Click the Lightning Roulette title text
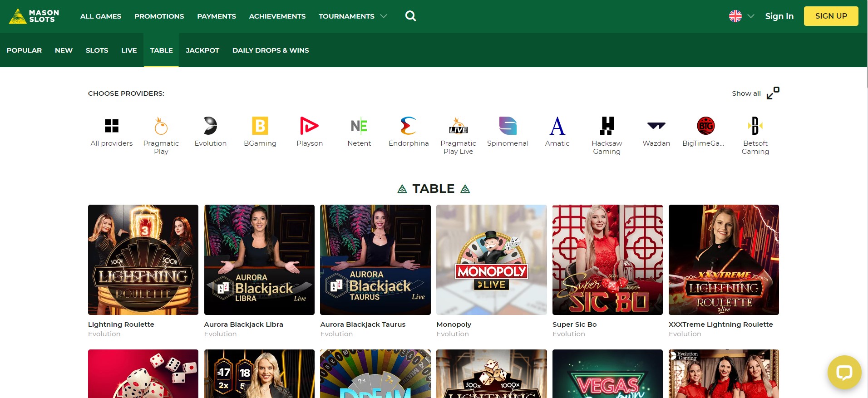 [x=121, y=324]
